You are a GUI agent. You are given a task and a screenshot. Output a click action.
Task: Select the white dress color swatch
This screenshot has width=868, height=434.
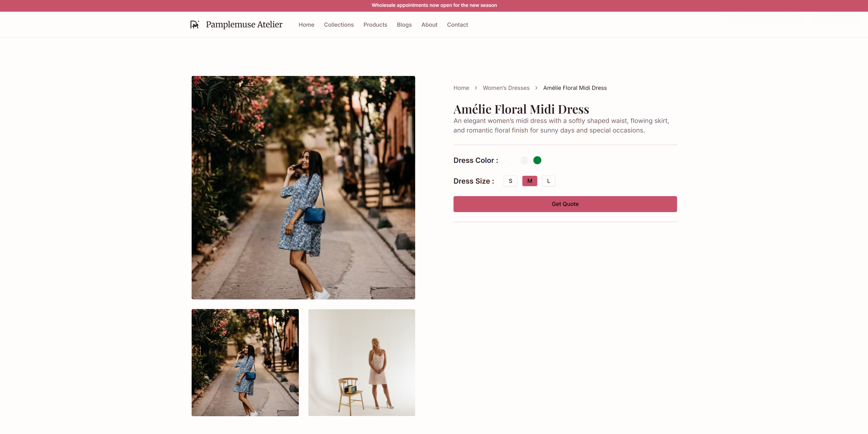[511, 160]
